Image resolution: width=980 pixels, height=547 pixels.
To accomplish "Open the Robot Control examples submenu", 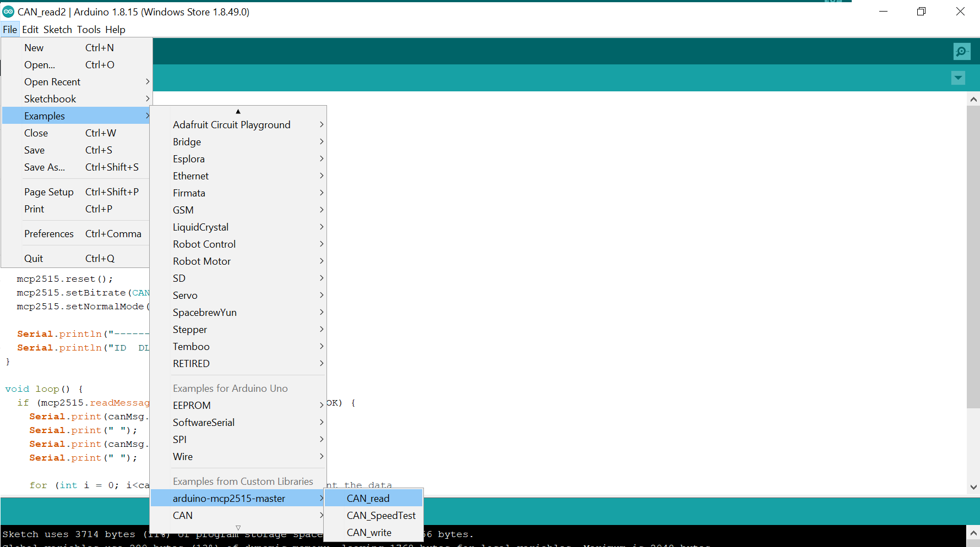I will (238, 244).
